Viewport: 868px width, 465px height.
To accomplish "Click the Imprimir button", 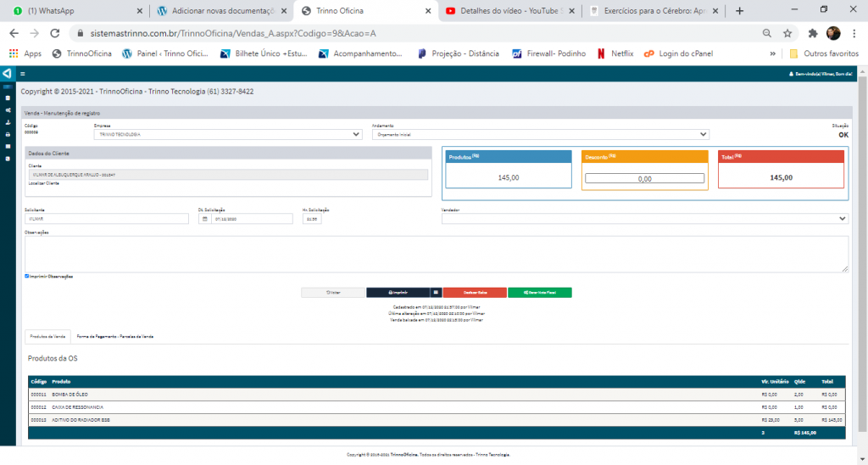I will [x=398, y=292].
